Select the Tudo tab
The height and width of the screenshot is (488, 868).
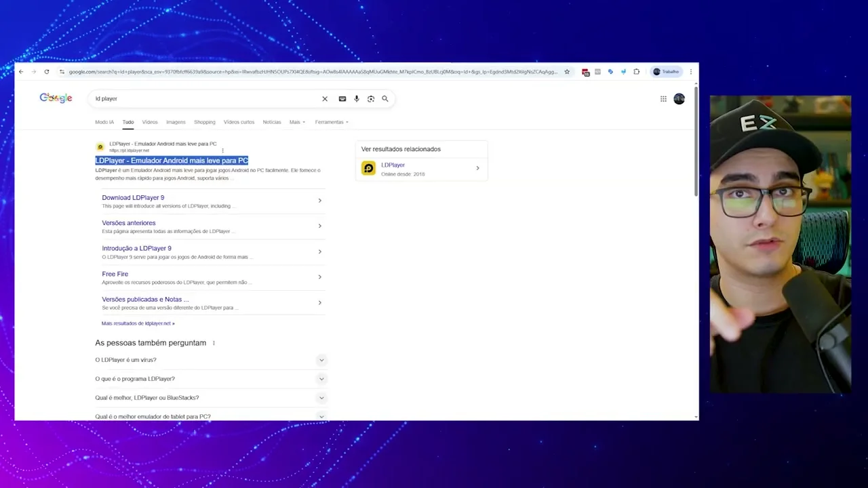(x=128, y=122)
